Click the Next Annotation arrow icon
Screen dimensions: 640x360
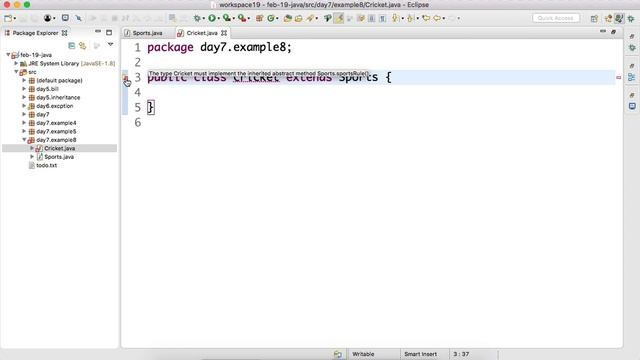pyautogui.click(x=395, y=18)
